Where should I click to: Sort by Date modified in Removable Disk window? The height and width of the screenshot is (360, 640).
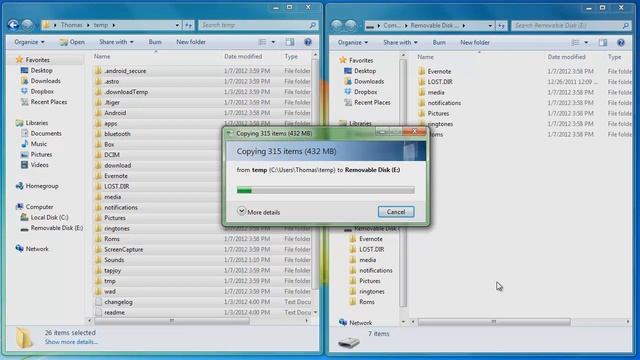[x=567, y=57]
